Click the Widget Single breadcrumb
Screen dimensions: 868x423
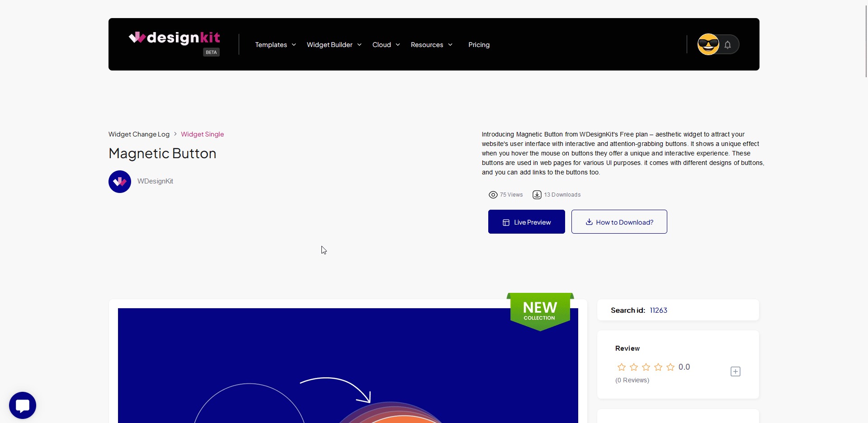pos(203,134)
